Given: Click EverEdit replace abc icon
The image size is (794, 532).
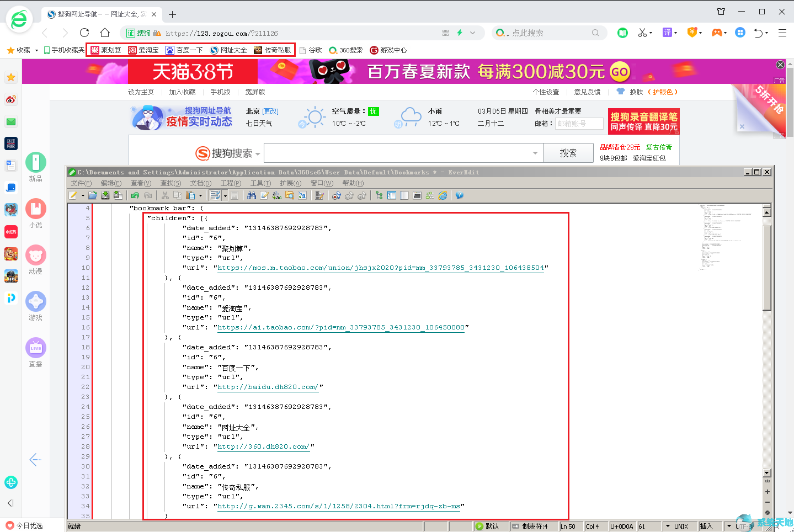Looking at the screenshot, I should click(x=277, y=195).
